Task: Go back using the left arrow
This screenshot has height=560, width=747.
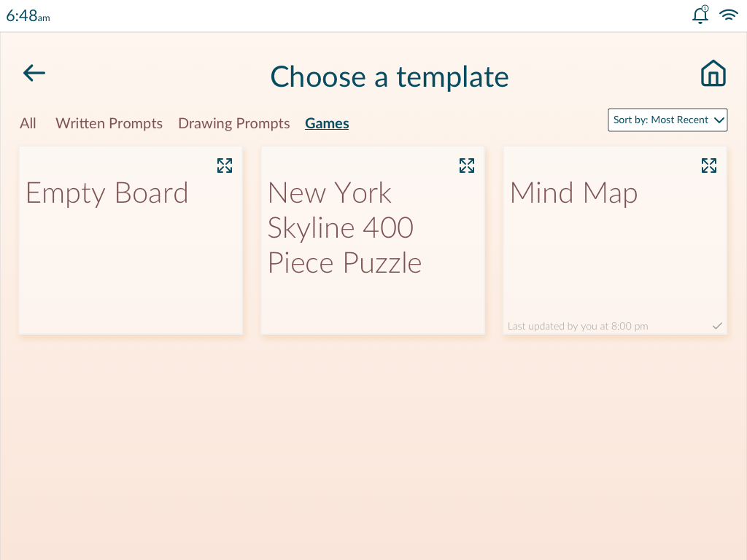Action: [34, 74]
